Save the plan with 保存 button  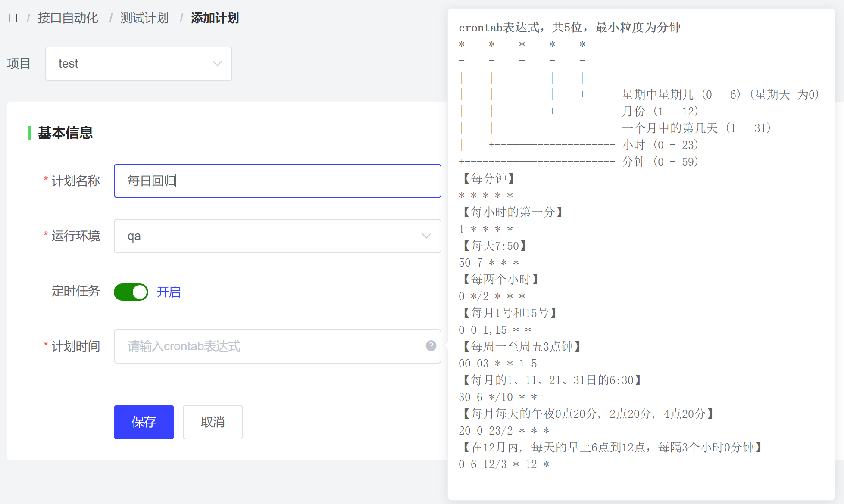coord(144,422)
